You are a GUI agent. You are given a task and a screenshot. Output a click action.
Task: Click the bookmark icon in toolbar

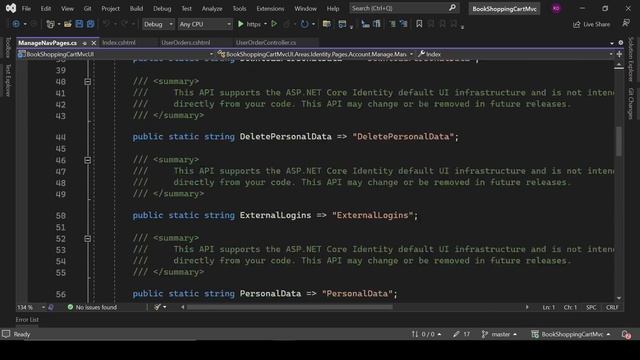click(419, 24)
